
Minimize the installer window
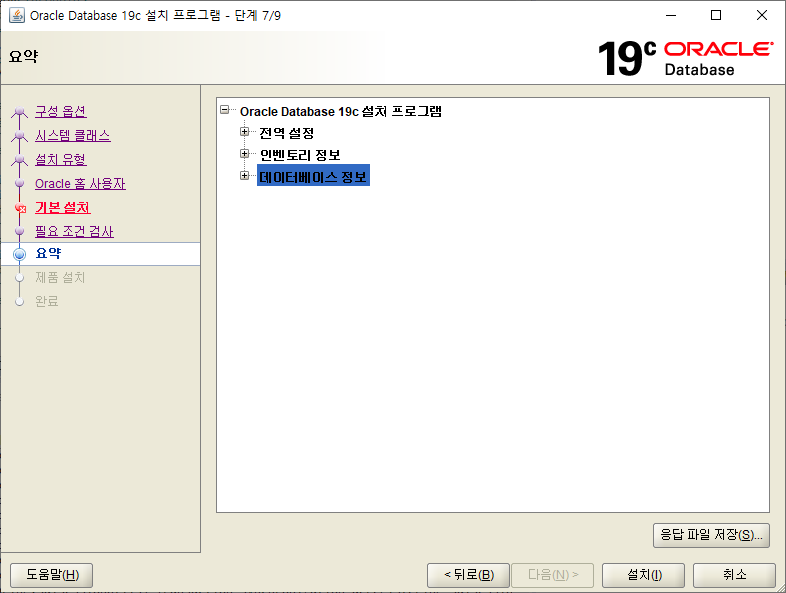click(x=671, y=15)
